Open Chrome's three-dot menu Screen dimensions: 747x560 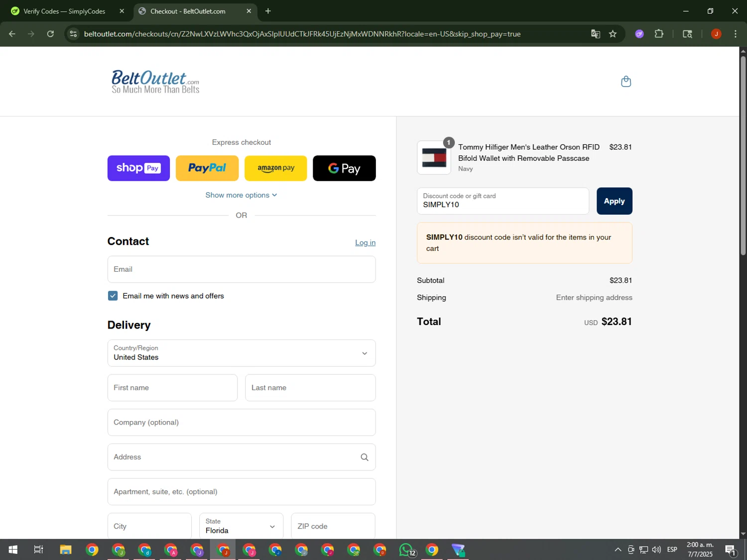pos(736,34)
